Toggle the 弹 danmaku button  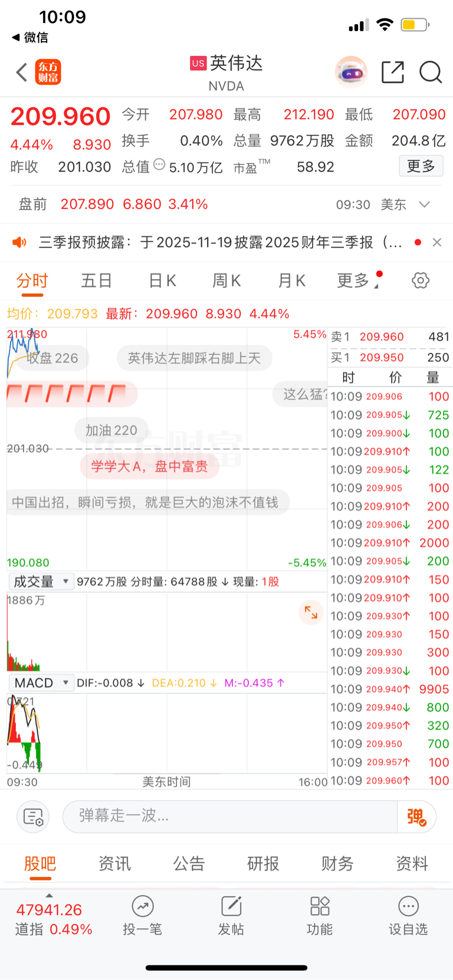coord(416,817)
